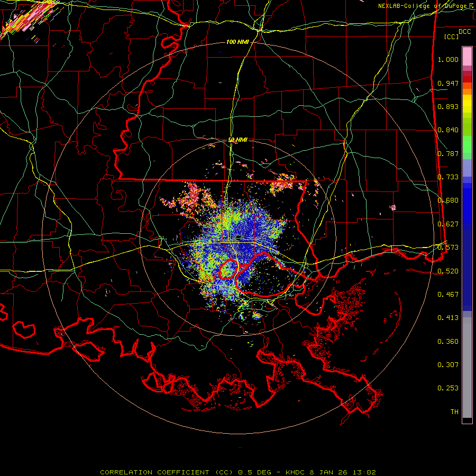Image resolution: width=476 pixels, height=476 pixels.
Task: Click the 0.520 value on the color scale
Action: (x=448, y=271)
